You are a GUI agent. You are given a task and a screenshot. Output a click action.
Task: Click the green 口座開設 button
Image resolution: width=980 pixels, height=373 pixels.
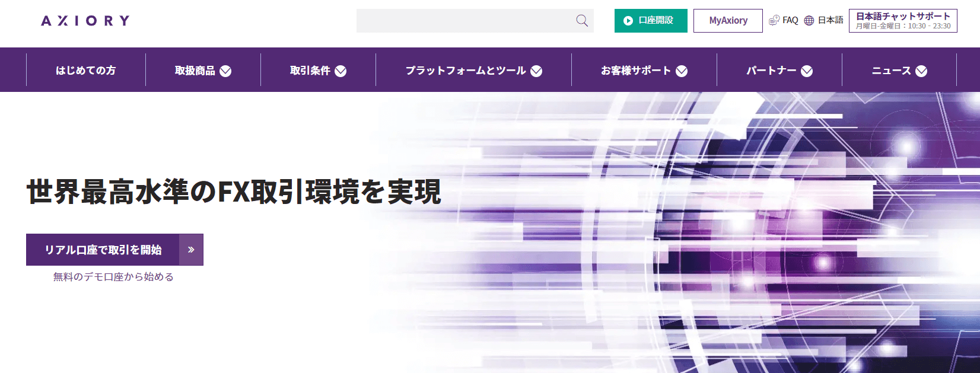click(x=651, y=21)
